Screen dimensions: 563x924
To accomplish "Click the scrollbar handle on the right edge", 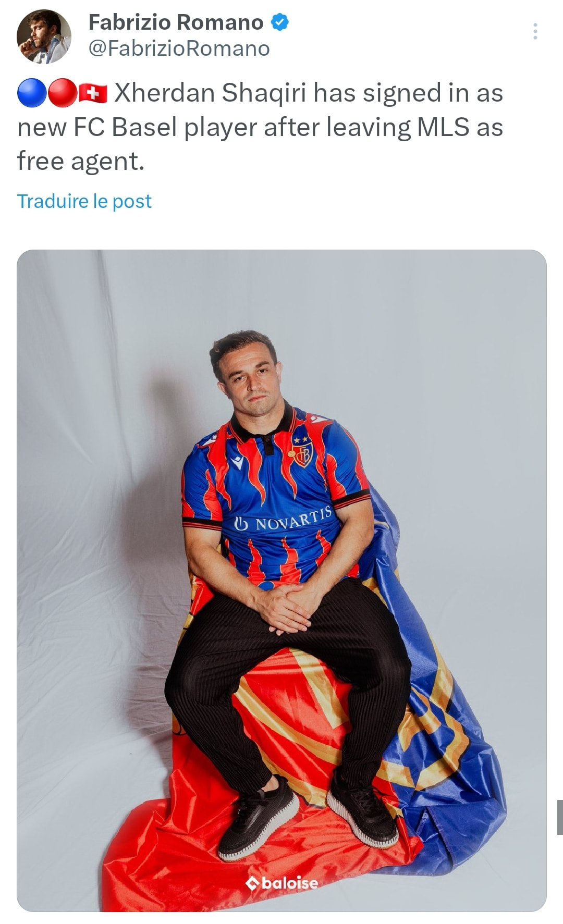I will pos(559,817).
